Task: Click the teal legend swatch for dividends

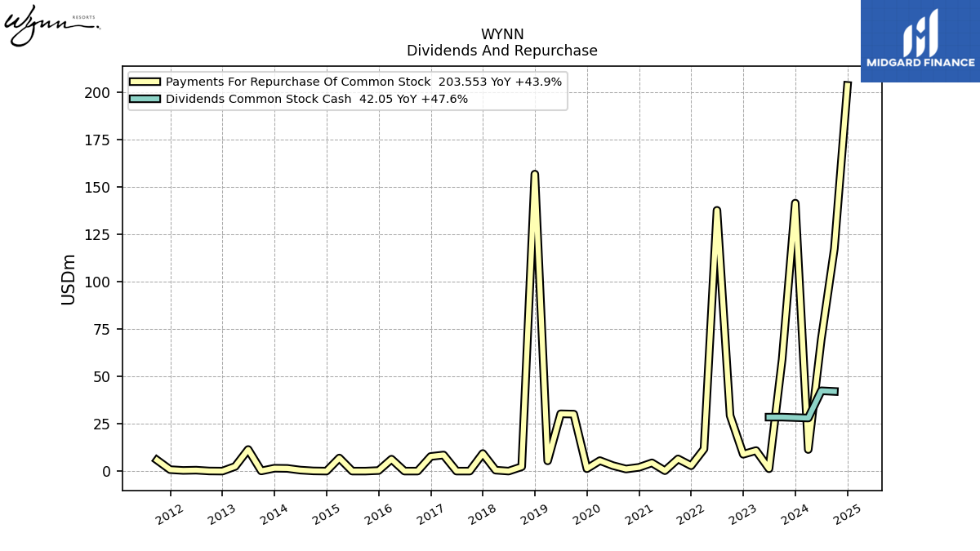Action: [145, 99]
